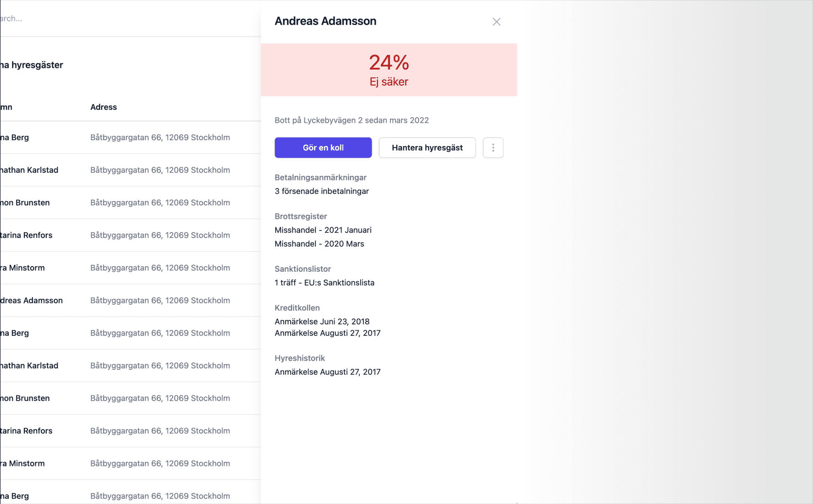Select the Misshandel - 2021 Januari entry
The image size is (813, 504).
point(323,230)
